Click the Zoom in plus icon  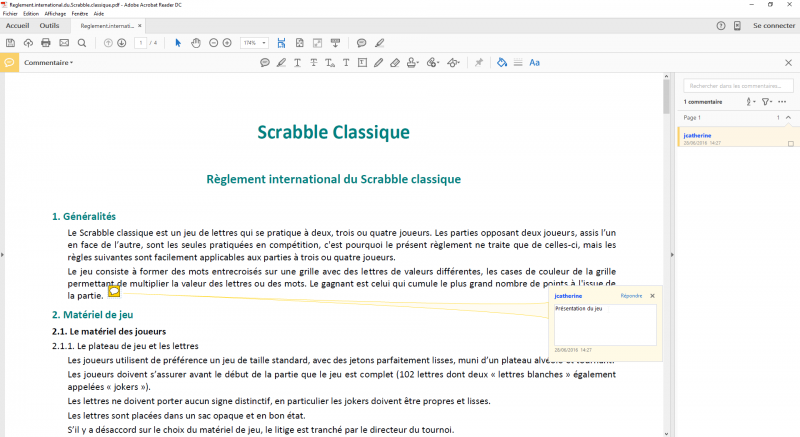pos(227,43)
